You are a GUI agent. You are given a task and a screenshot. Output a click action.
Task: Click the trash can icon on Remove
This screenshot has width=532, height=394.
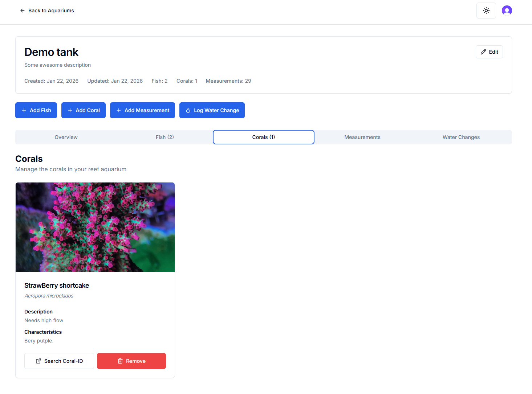[x=120, y=361]
